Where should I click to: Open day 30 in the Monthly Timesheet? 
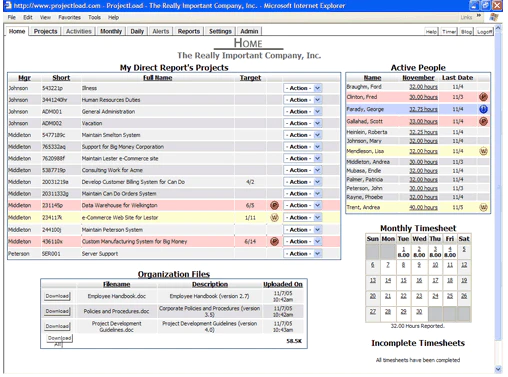click(419, 311)
